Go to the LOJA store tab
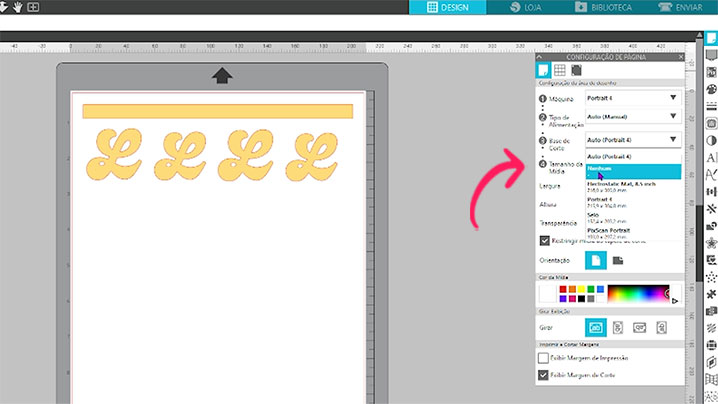Viewport: 718px width, 404px height. pos(530,7)
